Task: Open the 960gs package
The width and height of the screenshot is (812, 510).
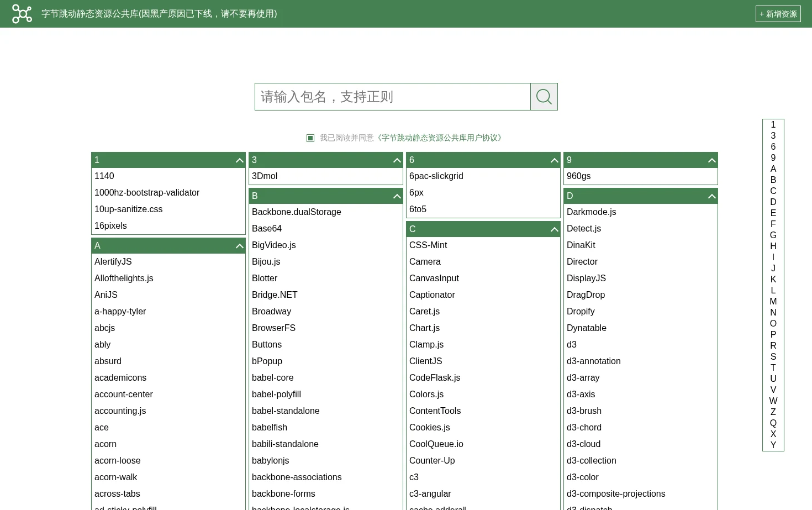Action: coord(579,176)
